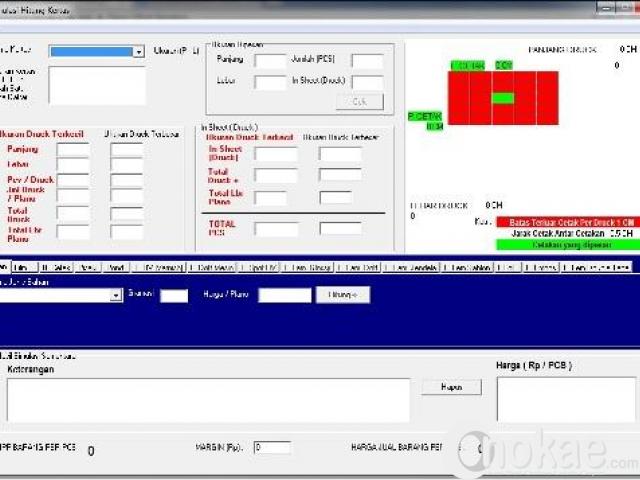Focus the Jumlah (PCS) input box
This screenshot has height=480, width=640.
click(367, 61)
